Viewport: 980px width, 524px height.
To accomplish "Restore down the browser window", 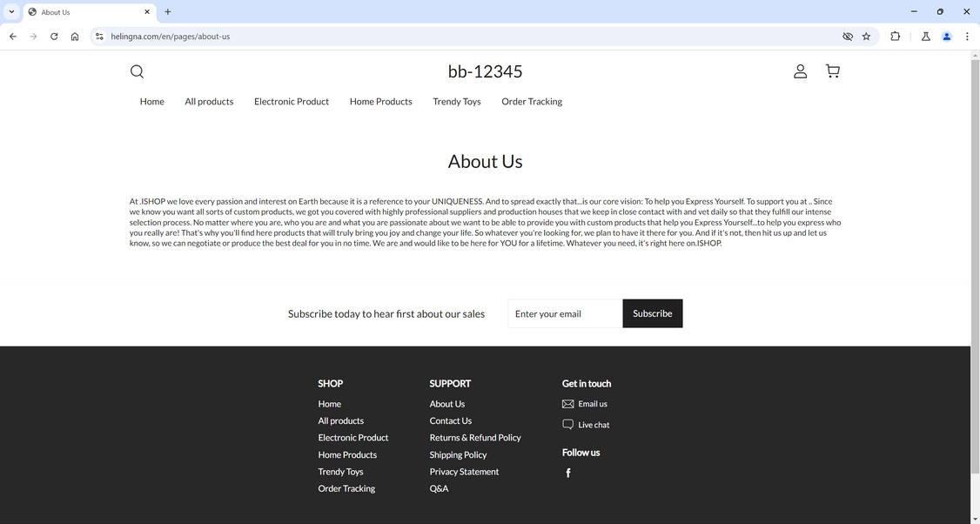I will [x=940, y=12].
